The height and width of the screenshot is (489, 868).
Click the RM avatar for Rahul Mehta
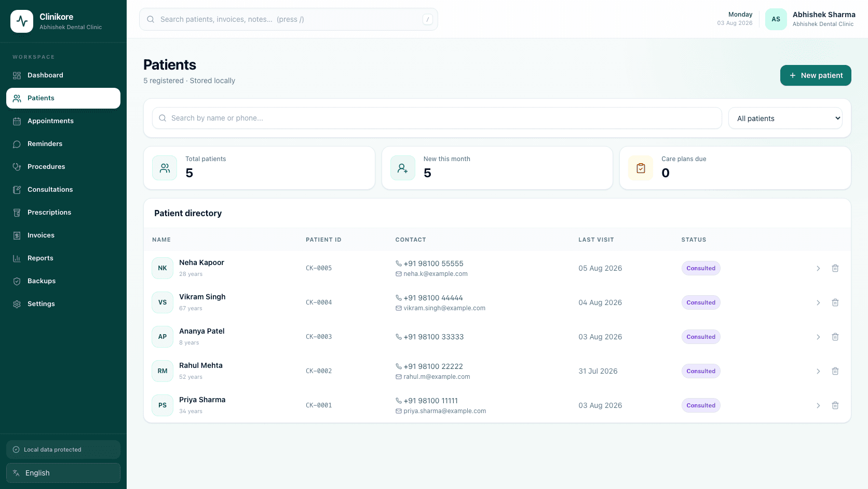tap(162, 371)
